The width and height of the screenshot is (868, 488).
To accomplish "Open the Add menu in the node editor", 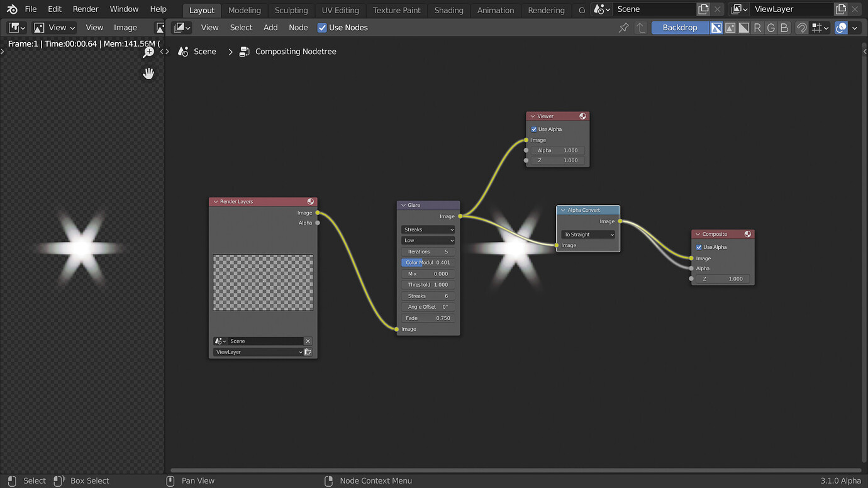I will [x=270, y=27].
